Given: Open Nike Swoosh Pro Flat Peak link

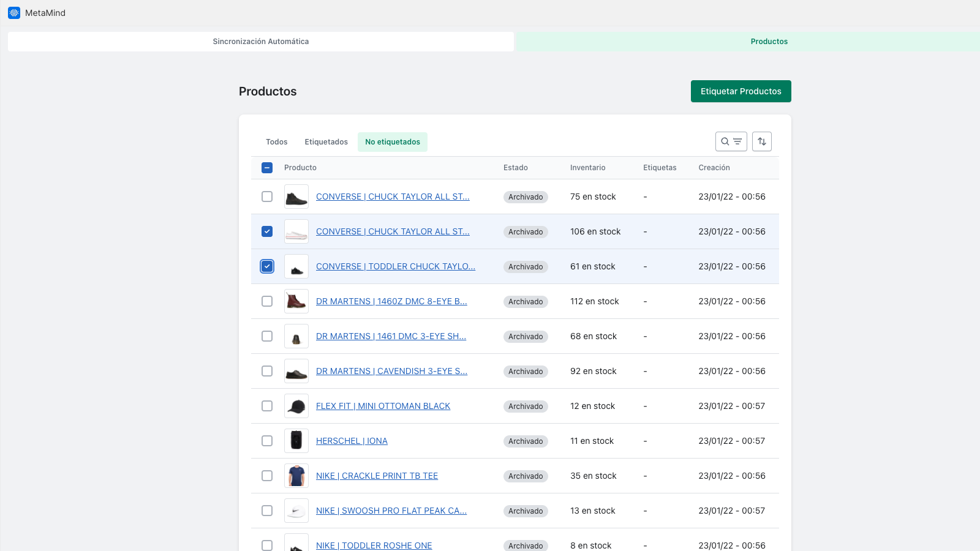Looking at the screenshot, I should pos(391,511).
